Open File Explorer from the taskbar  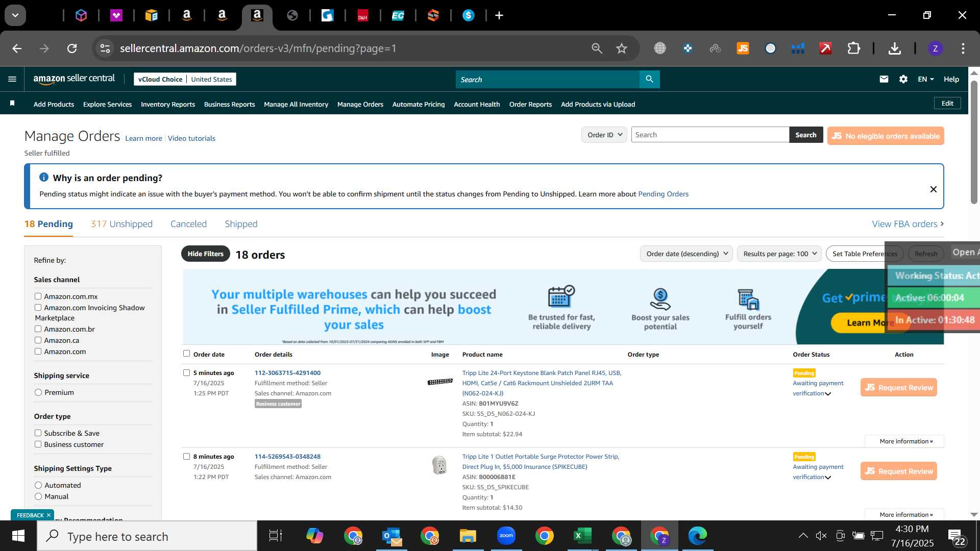(x=468, y=536)
